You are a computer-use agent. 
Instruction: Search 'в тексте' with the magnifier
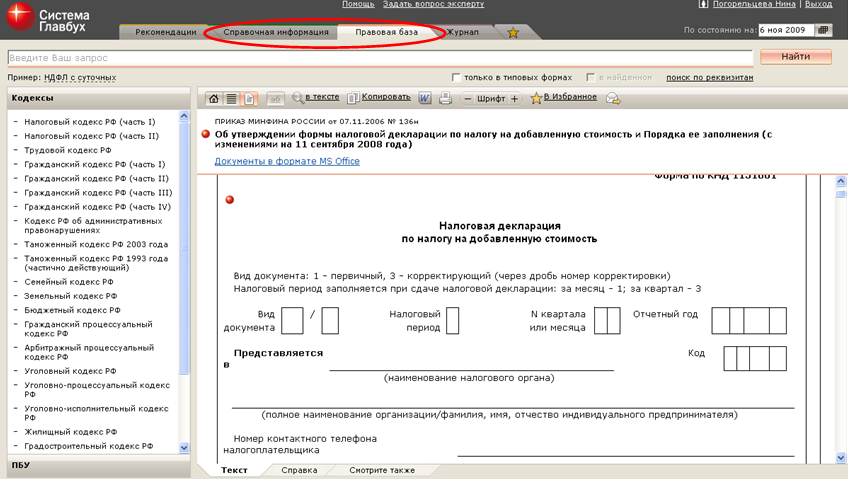316,97
